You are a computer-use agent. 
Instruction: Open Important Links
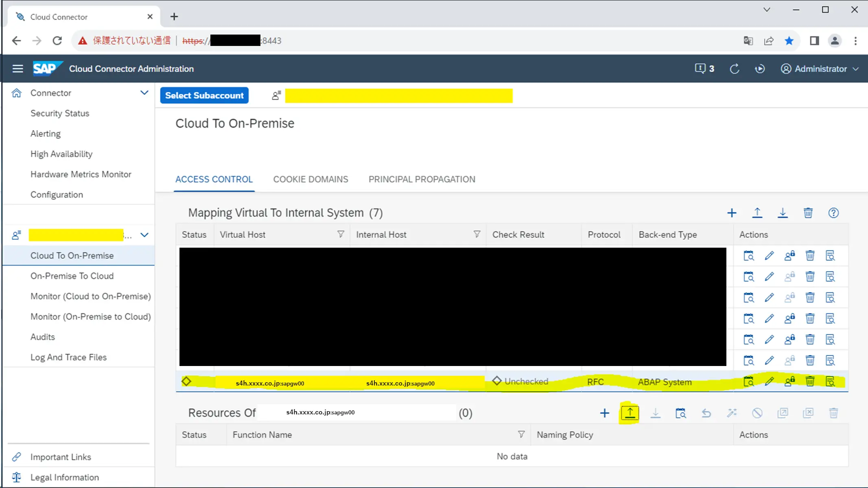tap(61, 457)
